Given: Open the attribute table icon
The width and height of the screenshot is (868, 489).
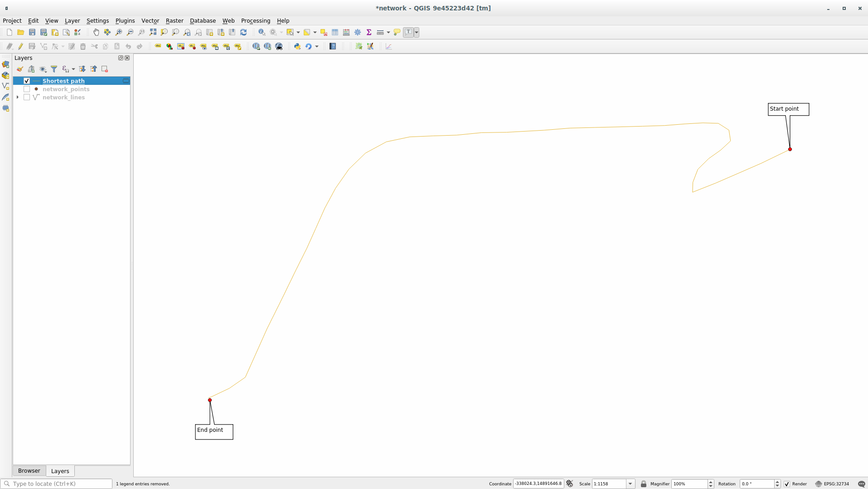Looking at the screenshot, I should coord(335,32).
